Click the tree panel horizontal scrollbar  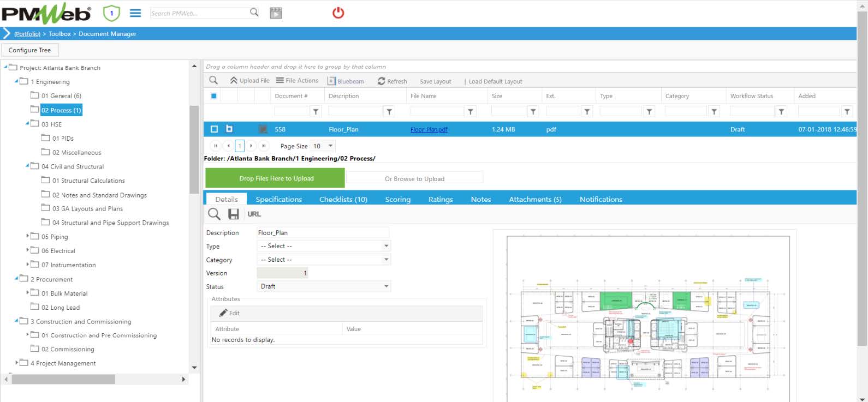pos(63,379)
